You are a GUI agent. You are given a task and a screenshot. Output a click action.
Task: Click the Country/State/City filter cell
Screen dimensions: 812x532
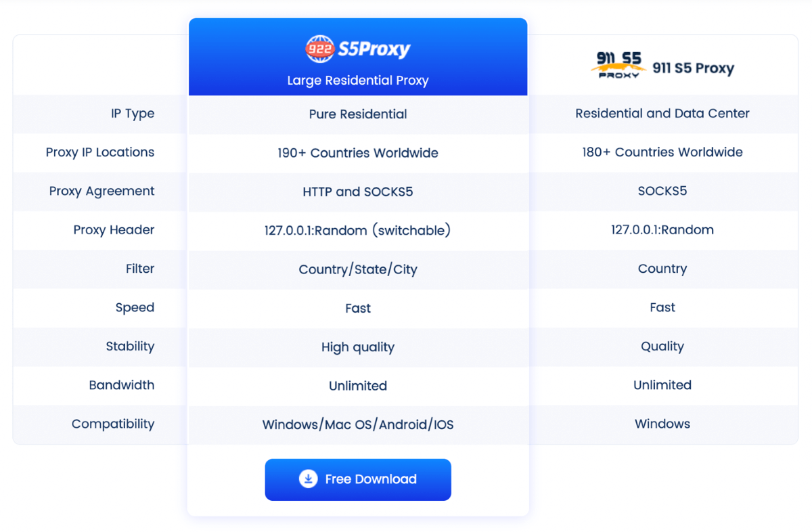pyautogui.click(x=358, y=269)
